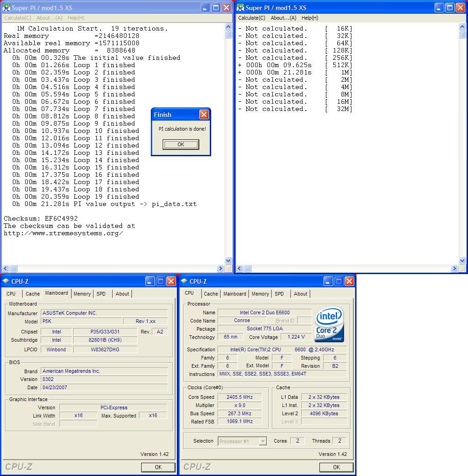
Task: Click OK button in left CPU-Z window
Action: (x=158, y=467)
